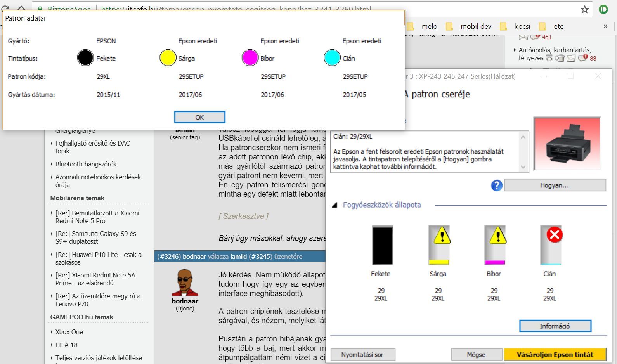Click bodnaar's avatar picture
Screen dimensions: 617x364
tap(185, 283)
